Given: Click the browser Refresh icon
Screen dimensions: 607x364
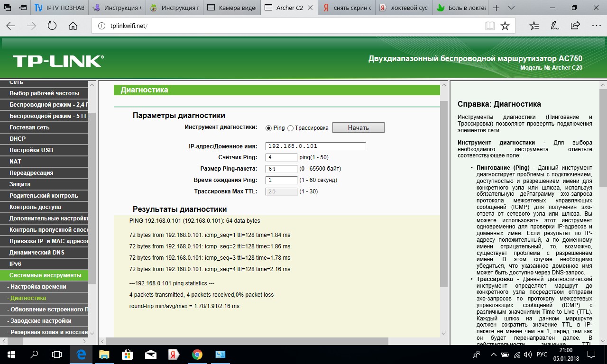Looking at the screenshot, I should click(52, 26).
